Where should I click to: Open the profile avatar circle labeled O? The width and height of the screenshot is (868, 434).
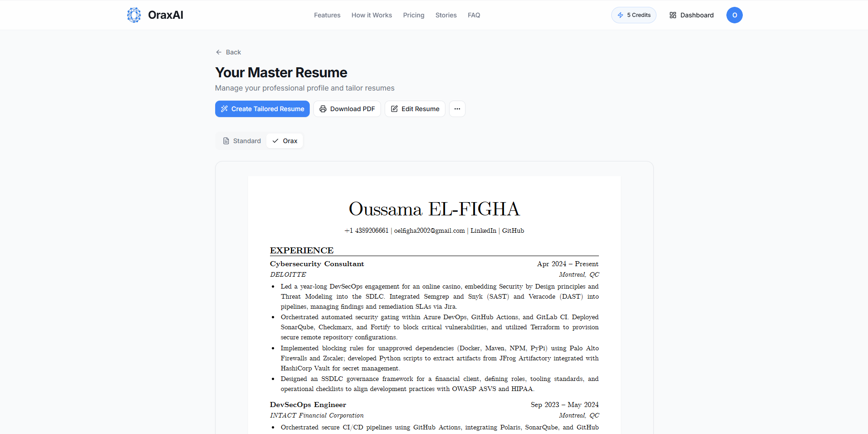pyautogui.click(x=734, y=15)
